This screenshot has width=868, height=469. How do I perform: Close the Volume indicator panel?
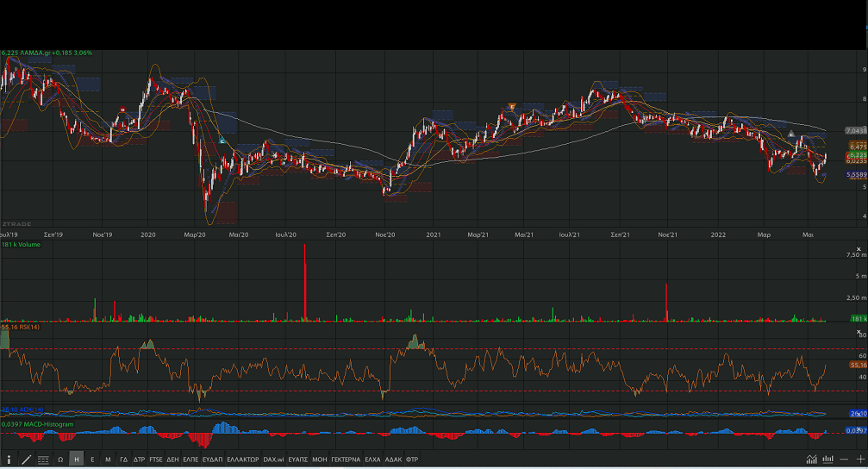(x=859, y=247)
